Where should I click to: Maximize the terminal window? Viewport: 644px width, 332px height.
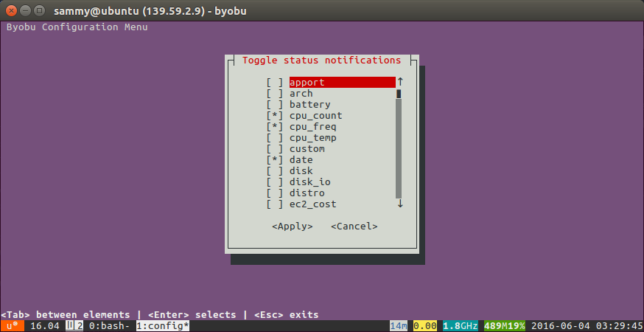[39, 10]
